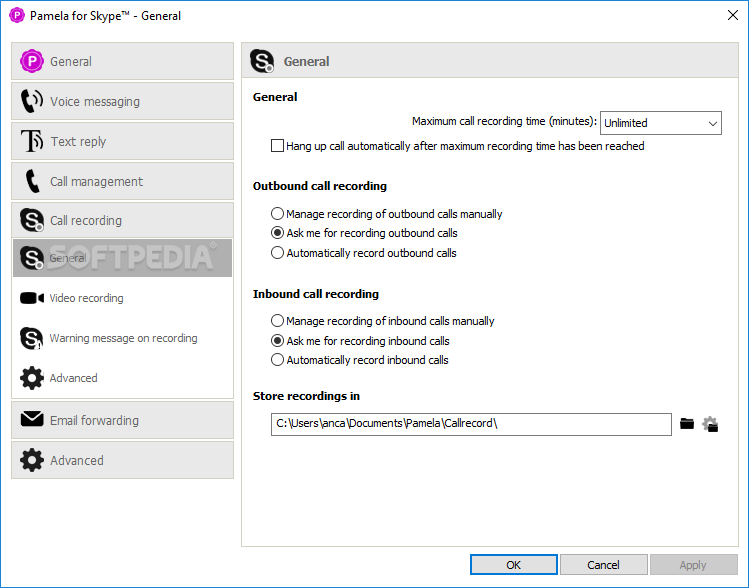This screenshot has width=749, height=588.
Task: Click the Call management handset icon
Action: [x=32, y=181]
